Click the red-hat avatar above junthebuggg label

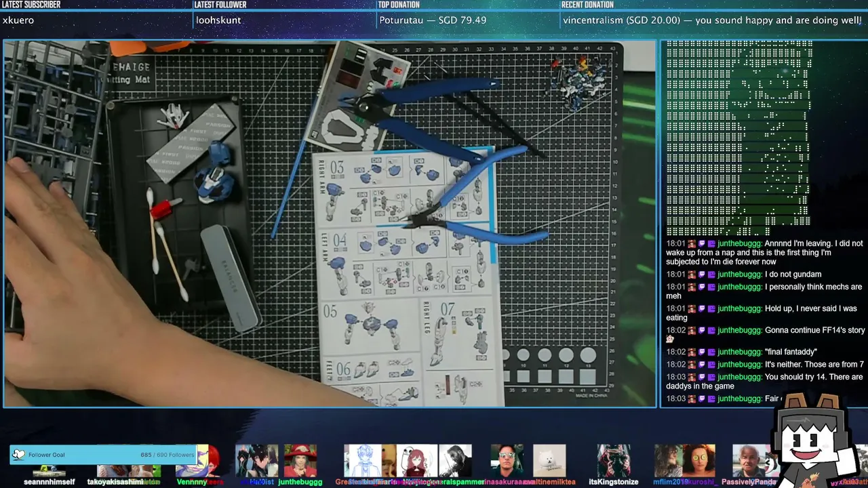click(x=300, y=461)
